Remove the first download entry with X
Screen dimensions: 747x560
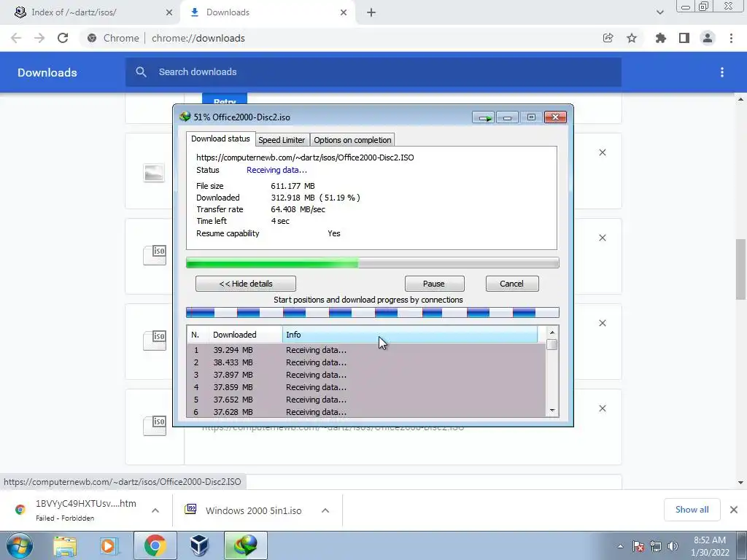tap(603, 152)
